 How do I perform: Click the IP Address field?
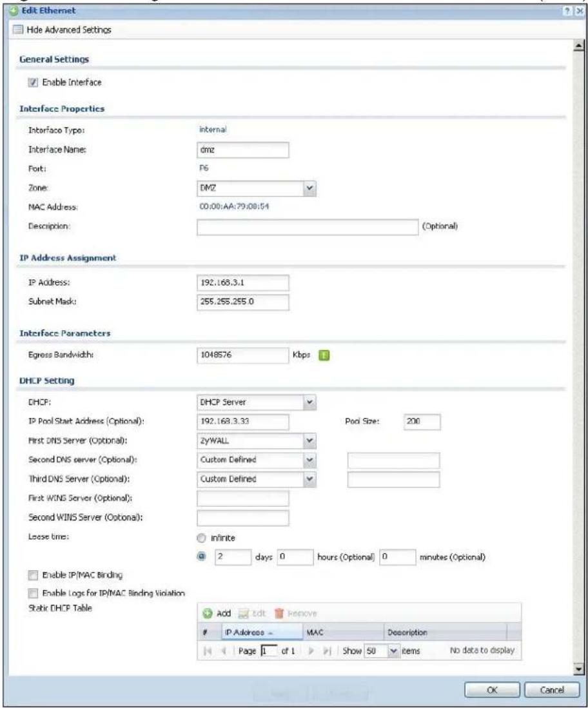[243, 282]
